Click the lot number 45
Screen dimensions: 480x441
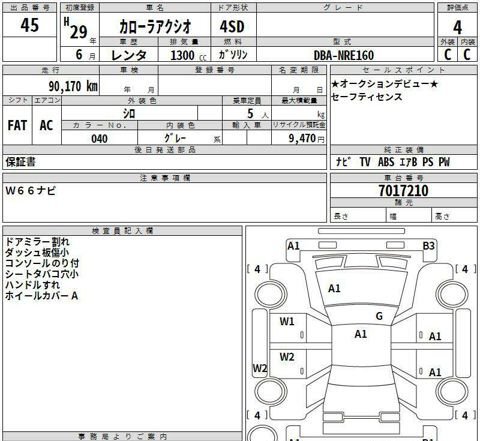click(30, 25)
